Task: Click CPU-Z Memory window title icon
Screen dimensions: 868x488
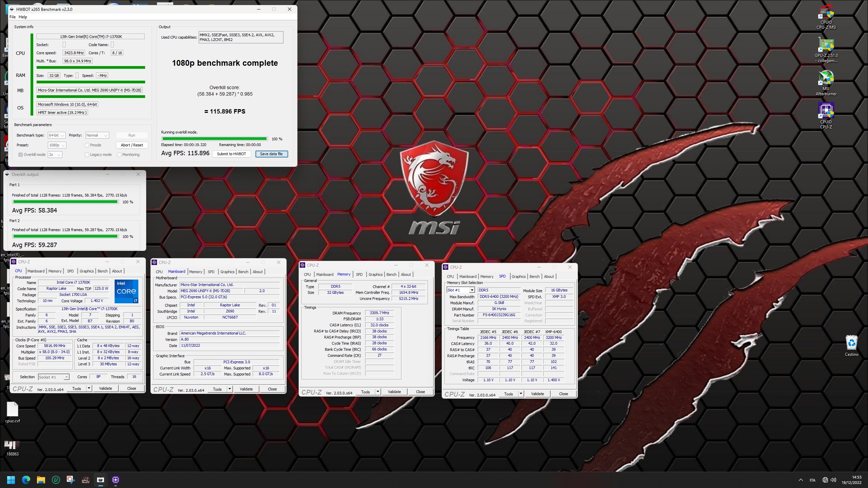Action: click(x=302, y=265)
